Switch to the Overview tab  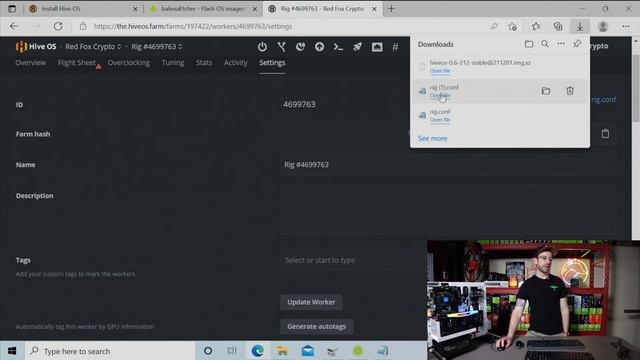pos(31,63)
